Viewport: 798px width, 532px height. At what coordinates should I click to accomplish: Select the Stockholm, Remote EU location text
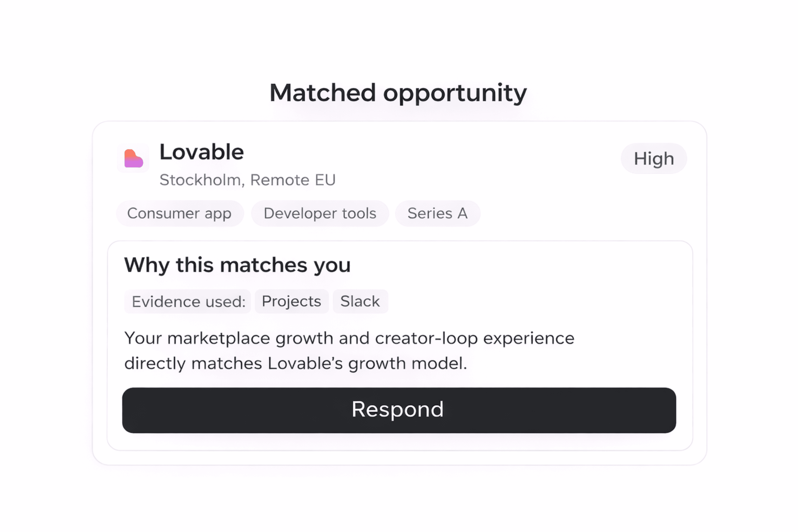[247, 180]
